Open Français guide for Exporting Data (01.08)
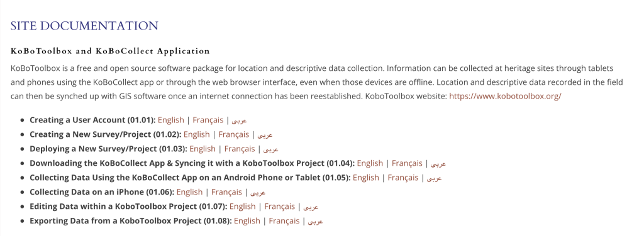 (x=284, y=220)
